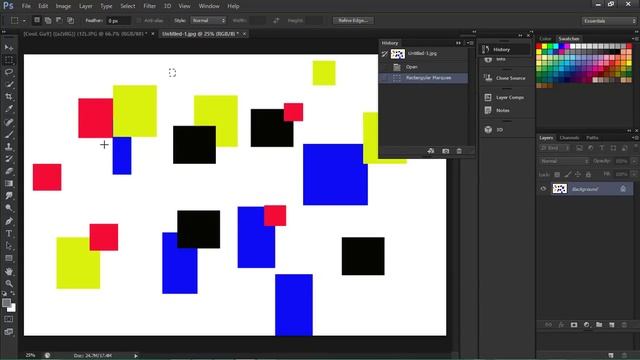This screenshot has height=360, width=640.
Task: Select the Clone Stamp tool
Action: (9, 147)
